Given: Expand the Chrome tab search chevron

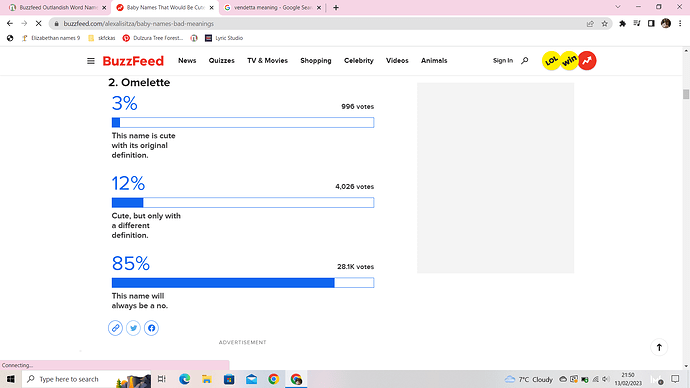Looking at the screenshot, I should tap(618, 7).
